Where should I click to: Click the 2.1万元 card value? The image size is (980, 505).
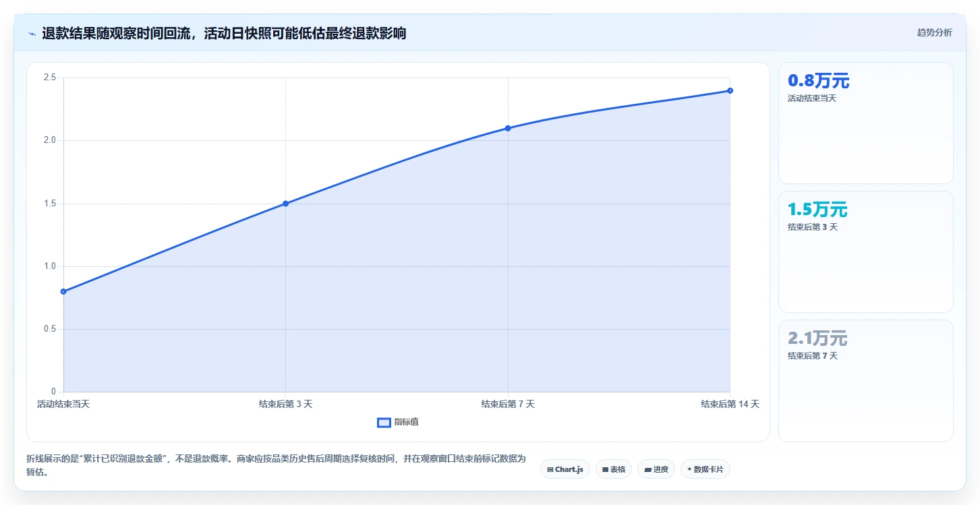(x=817, y=338)
